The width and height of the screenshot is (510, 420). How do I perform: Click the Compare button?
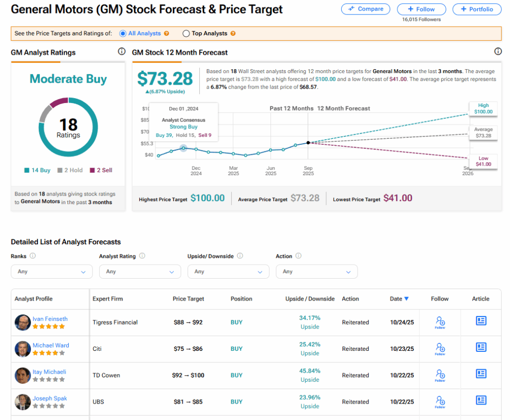pyautogui.click(x=366, y=9)
